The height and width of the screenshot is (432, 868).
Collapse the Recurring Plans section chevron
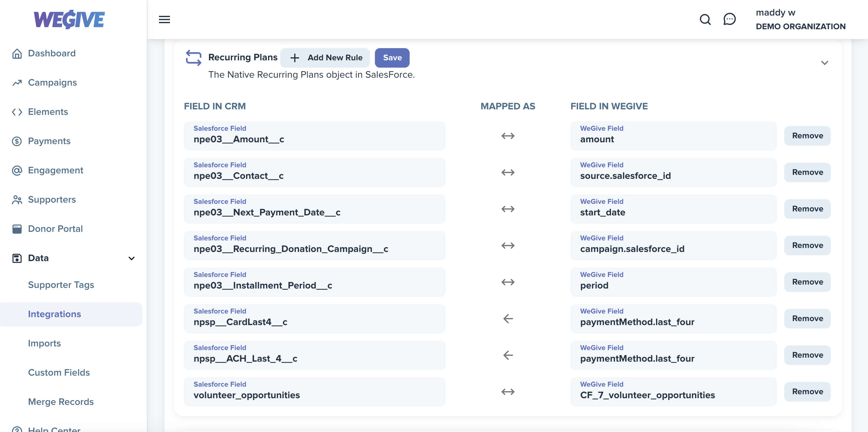[824, 63]
